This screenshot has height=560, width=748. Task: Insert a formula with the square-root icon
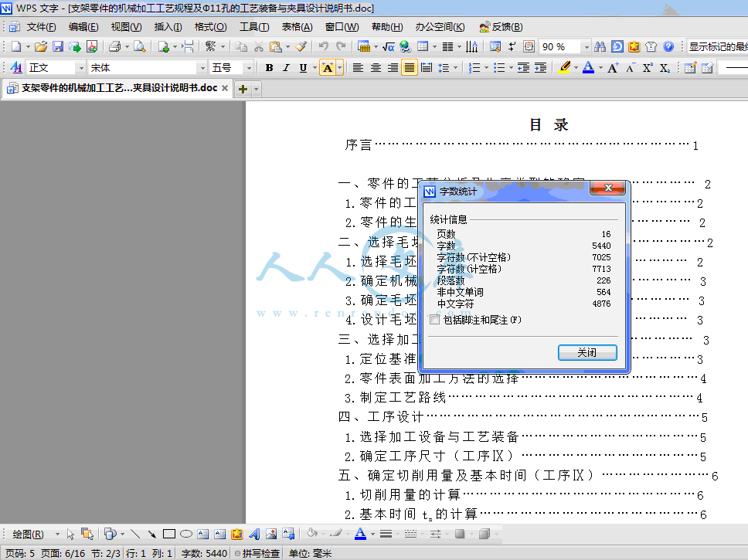coord(389,46)
